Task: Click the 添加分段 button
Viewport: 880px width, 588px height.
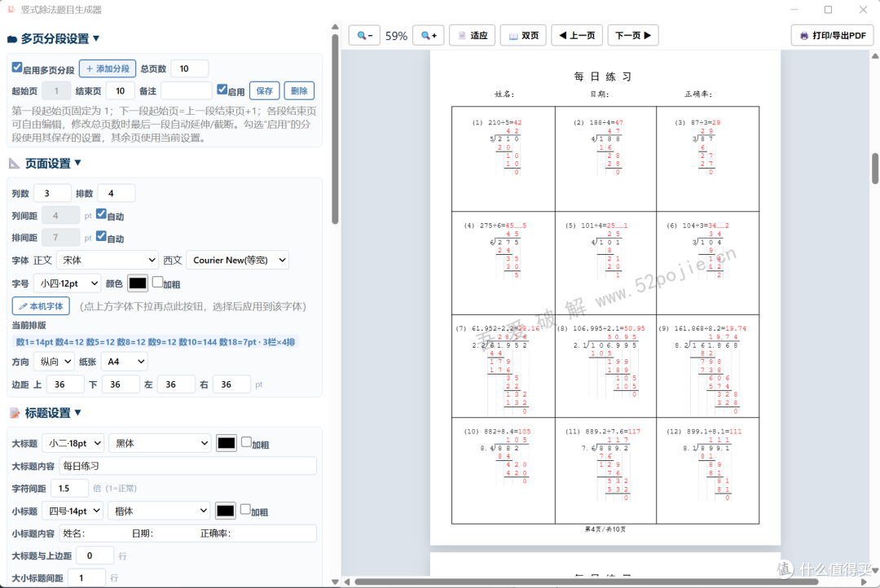Action: click(x=108, y=68)
